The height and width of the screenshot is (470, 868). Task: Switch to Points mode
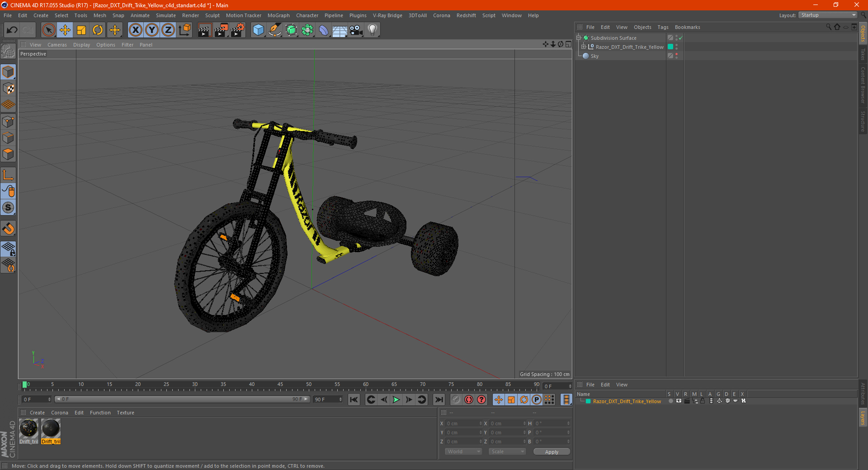pyautogui.click(x=8, y=122)
